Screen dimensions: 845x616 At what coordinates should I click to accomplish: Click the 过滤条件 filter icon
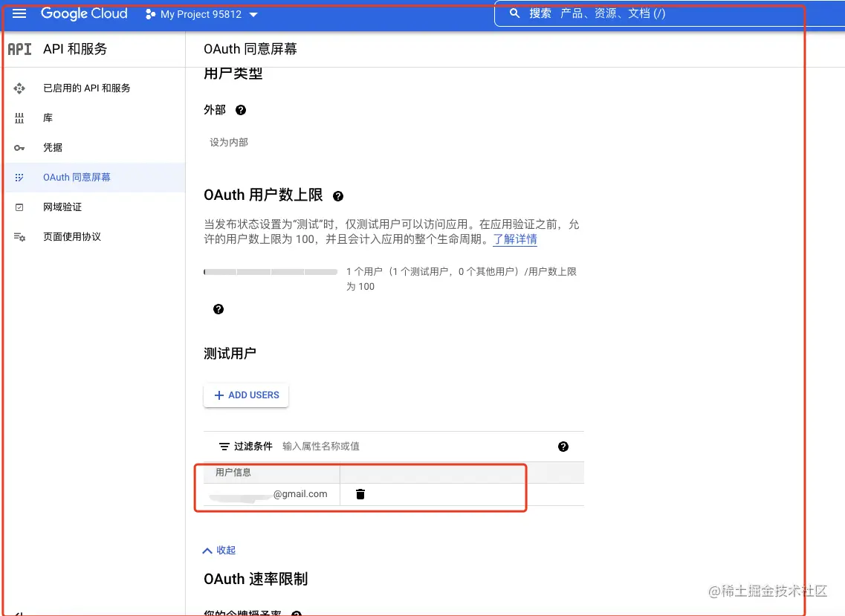[x=224, y=447]
